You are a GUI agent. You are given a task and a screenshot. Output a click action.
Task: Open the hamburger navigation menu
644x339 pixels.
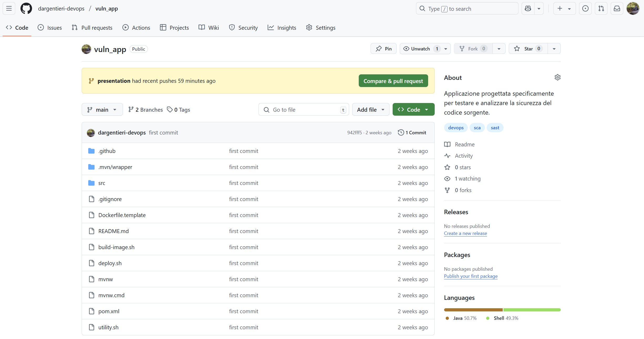(x=9, y=8)
